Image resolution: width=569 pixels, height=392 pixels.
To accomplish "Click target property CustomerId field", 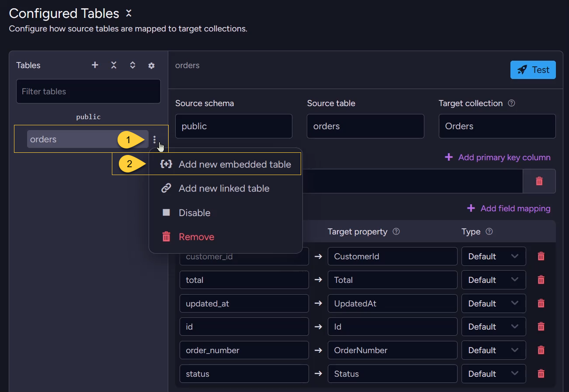I will [x=392, y=256].
